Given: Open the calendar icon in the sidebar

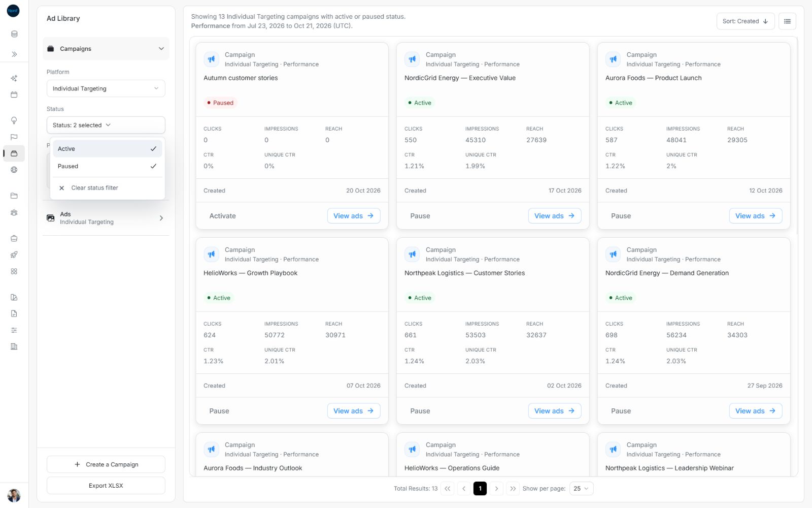Looking at the screenshot, I should pos(14,94).
